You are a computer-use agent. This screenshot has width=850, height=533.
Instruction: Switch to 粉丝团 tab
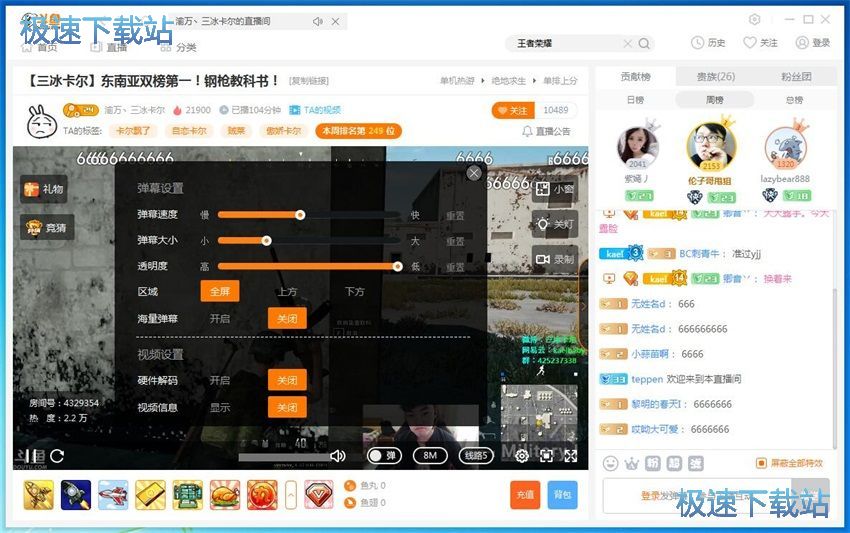coord(796,77)
